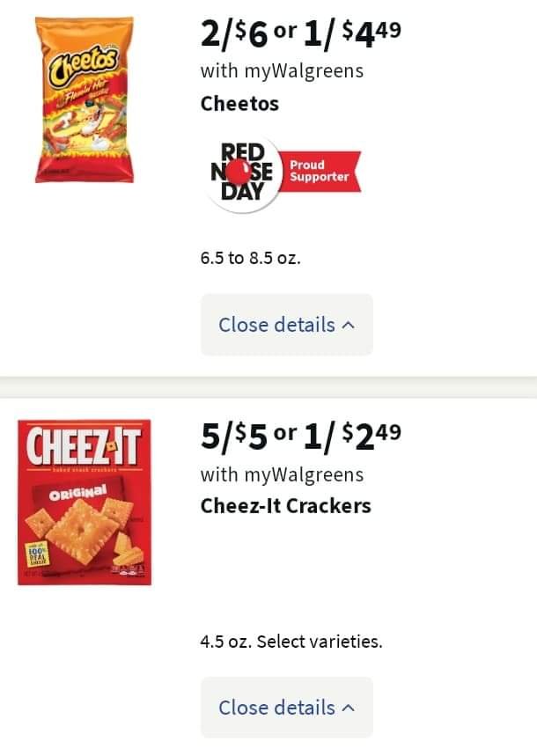Click the '6.5 to 8.5 oz.' size text
Image resolution: width=537 pixels, height=756 pixels.
pos(250,258)
